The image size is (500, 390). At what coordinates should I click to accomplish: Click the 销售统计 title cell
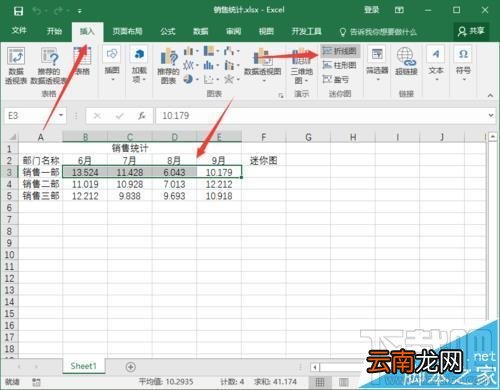pos(130,148)
